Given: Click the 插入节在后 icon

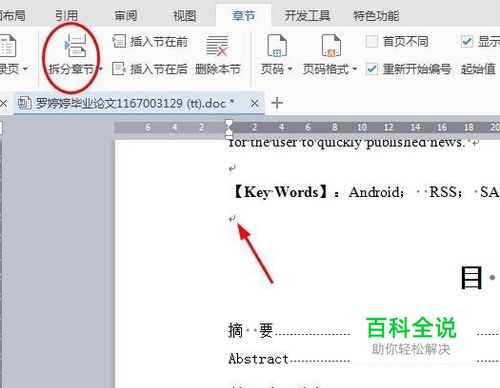Looking at the screenshot, I should tap(119, 69).
